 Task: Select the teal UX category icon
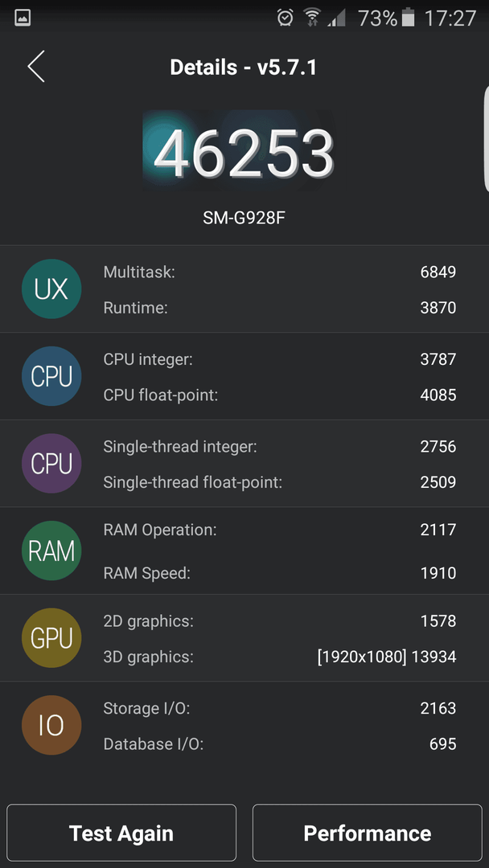pyautogui.click(x=51, y=289)
